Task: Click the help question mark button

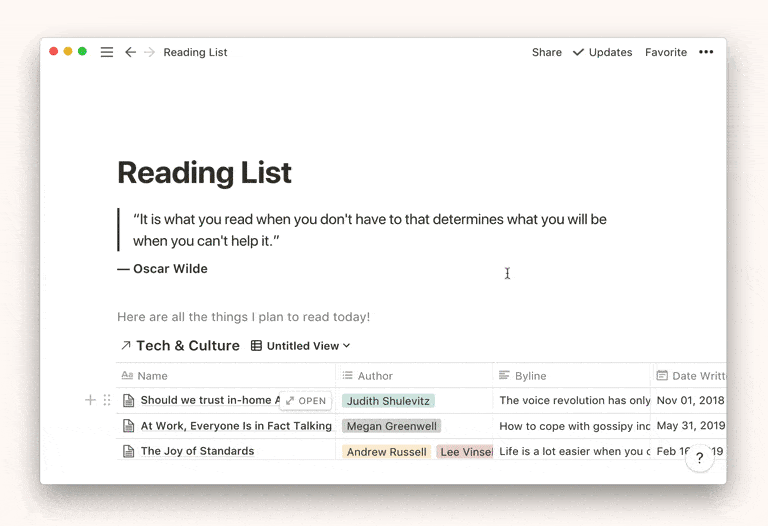Action: click(699, 458)
